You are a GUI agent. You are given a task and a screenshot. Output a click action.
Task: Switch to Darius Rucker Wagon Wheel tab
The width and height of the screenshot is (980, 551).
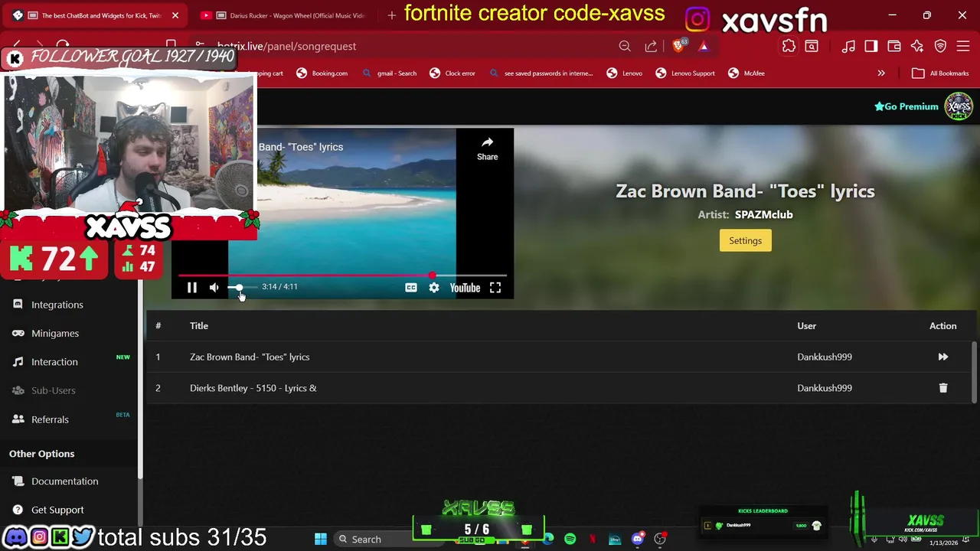(283, 15)
